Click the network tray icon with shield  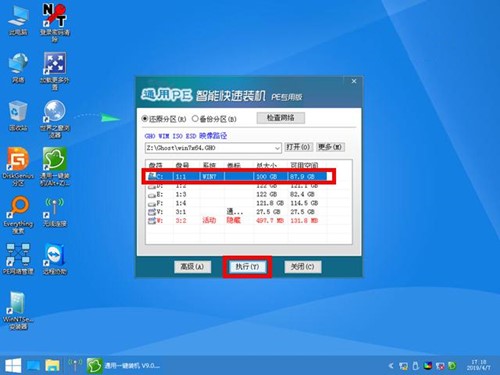coord(403,366)
